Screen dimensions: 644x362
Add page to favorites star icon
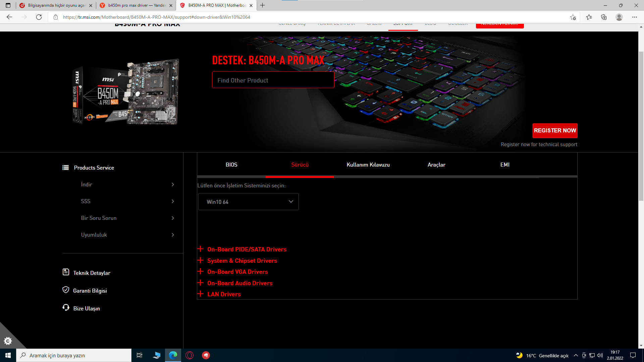pyautogui.click(x=573, y=17)
